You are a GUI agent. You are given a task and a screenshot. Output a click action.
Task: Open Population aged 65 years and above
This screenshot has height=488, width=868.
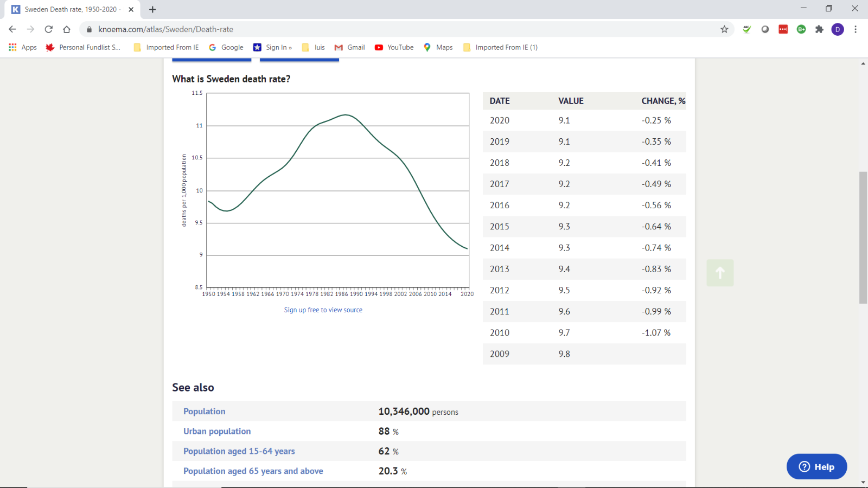tap(253, 471)
